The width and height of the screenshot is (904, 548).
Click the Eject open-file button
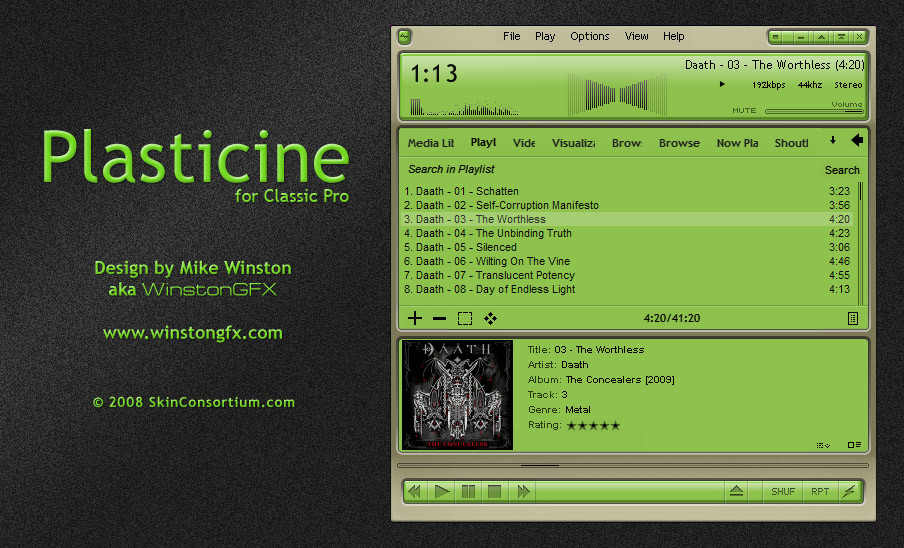point(736,492)
